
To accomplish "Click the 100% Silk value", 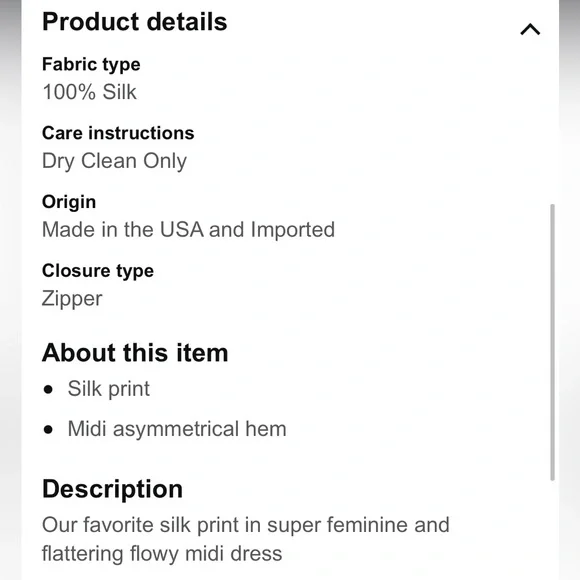I will click(x=90, y=92).
